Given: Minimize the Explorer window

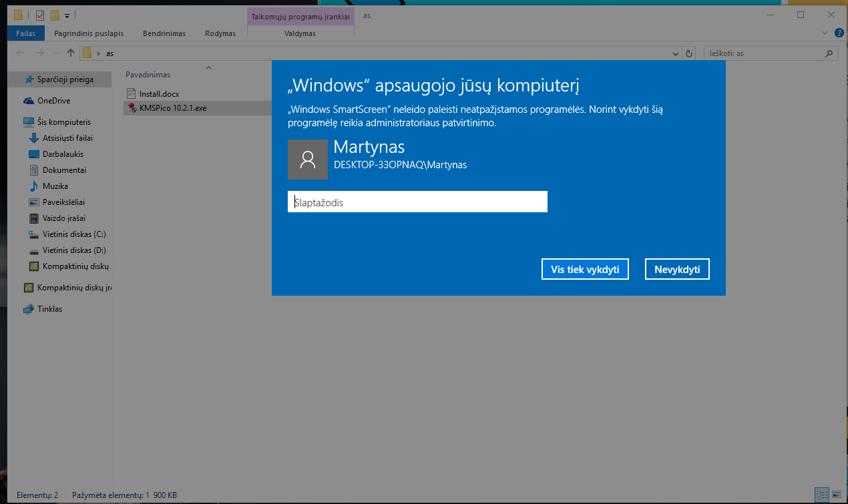Looking at the screenshot, I should pyautogui.click(x=770, y=15).
